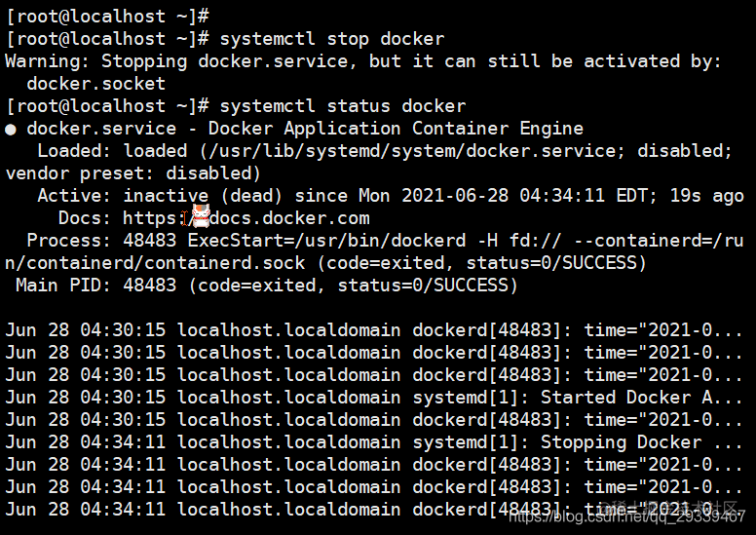Click the first 04:30:15 dockerd log line

[376, 330]
